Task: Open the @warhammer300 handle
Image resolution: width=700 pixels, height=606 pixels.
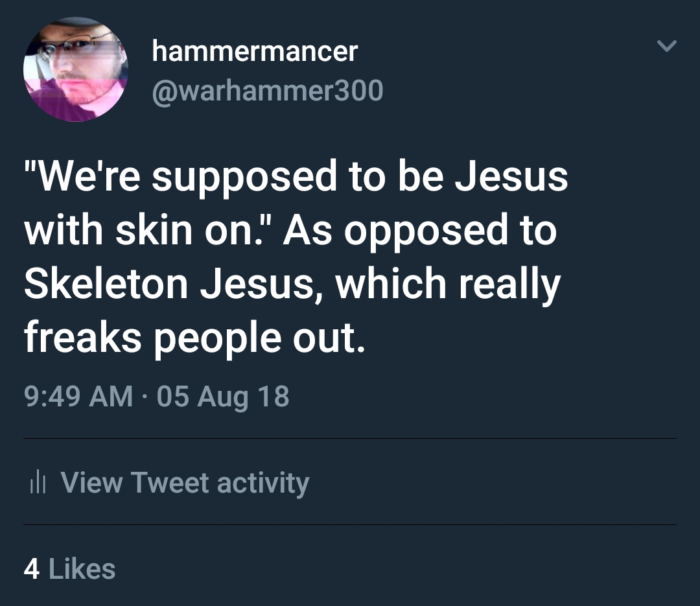Action: pos(267,91)
